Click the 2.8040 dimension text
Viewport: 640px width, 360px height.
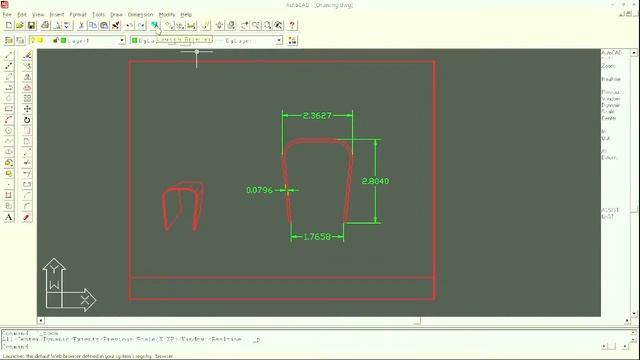click(376, 181)
